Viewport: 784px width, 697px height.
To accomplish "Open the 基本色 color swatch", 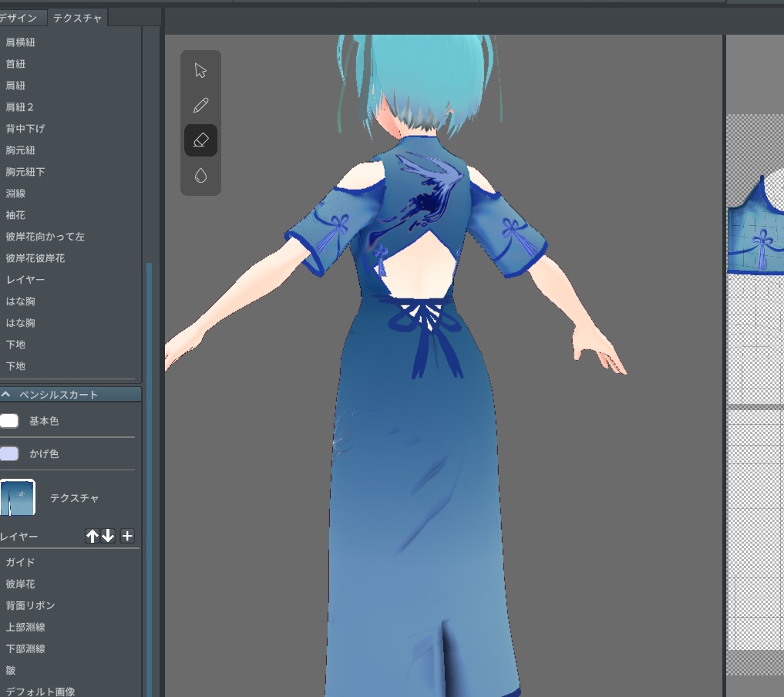I will (x=10, y=420).
